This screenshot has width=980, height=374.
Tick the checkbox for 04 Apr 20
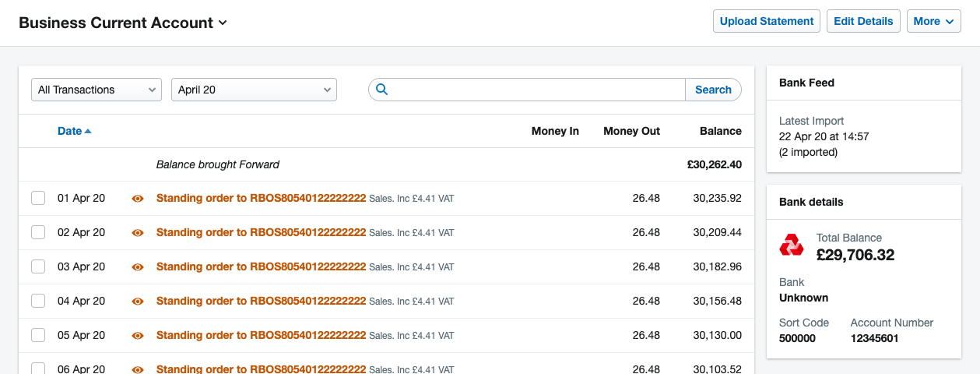[38, 301]
